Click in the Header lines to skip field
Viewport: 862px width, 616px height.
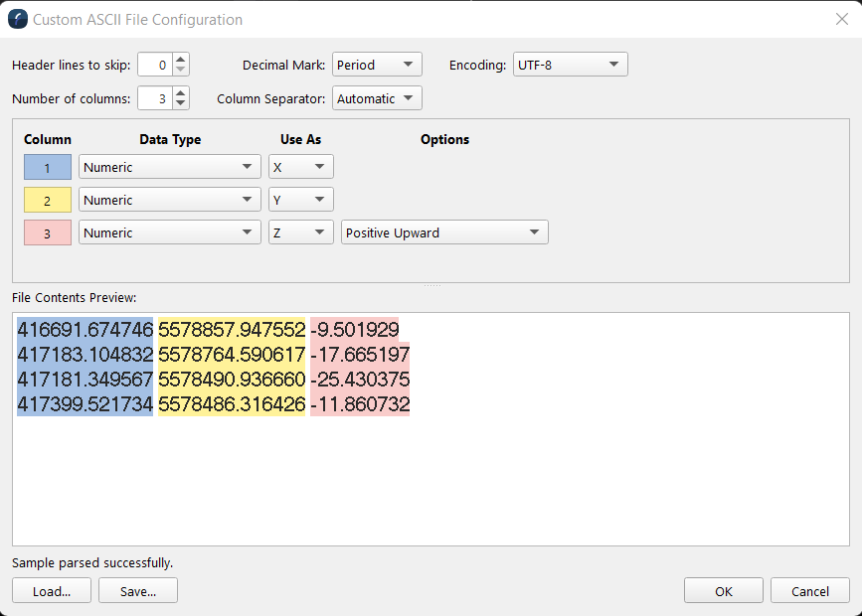click(x=154, y=65)
